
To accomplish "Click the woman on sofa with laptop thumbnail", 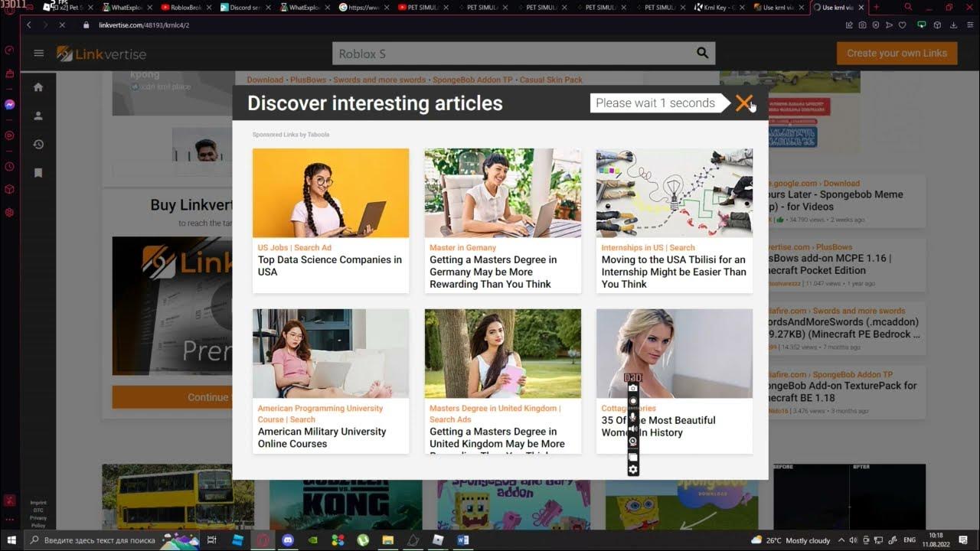I will 331,354.
